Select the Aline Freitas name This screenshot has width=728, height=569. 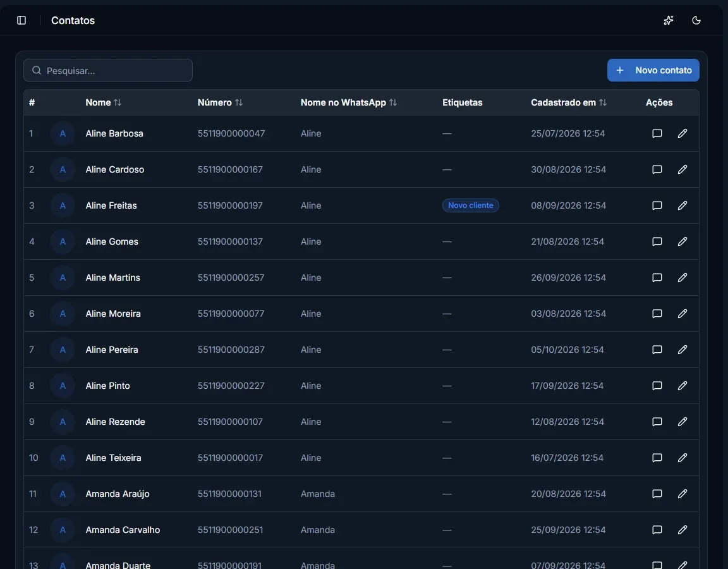(x=111, y=205)
